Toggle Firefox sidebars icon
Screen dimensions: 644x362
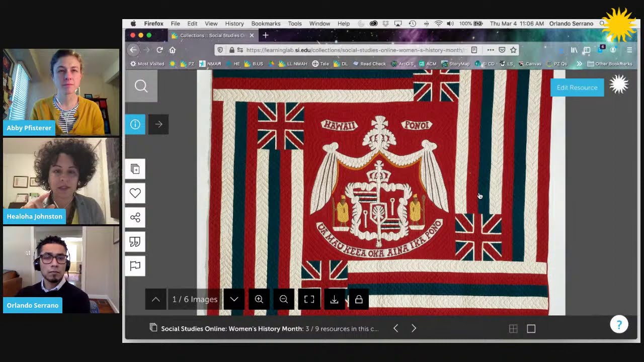click(587, 50)
